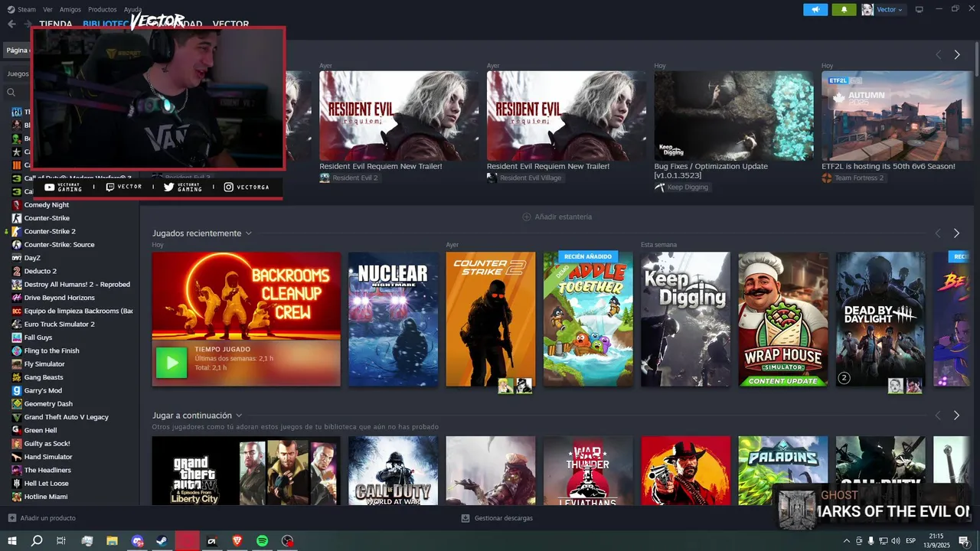Open Gestionar descargas
The width and height of the screenshot is (980, 551).
(x=497, y=518)
